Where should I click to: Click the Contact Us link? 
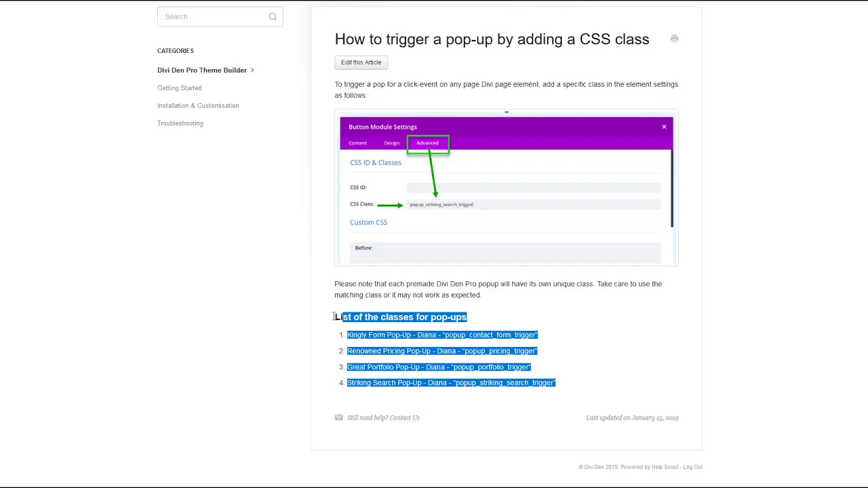405,418
